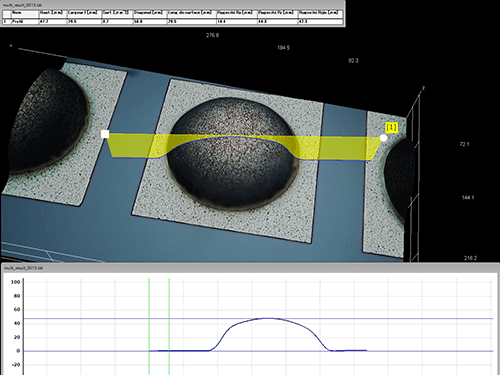The width and height of the screenshot is (500, 375).
Task: Click the central solder bump dome in 3D view
Action: tap(232, 153)
